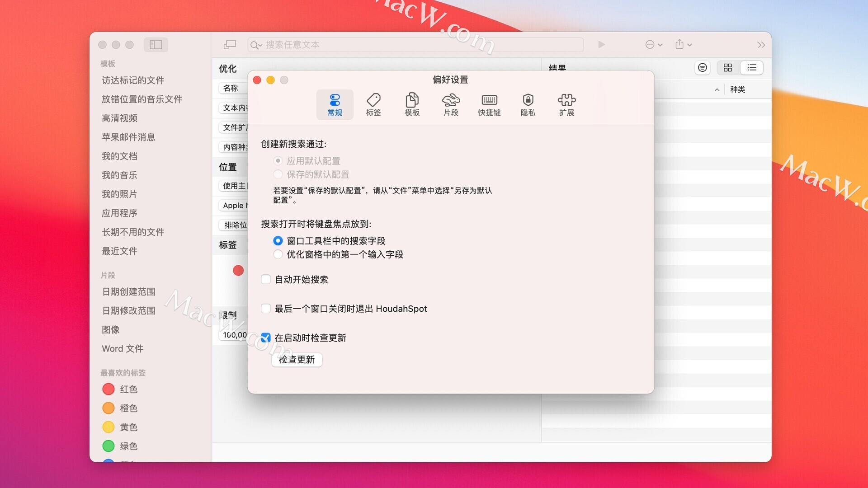
Task: Select 应用程序 template
Action: [x=119, y=213]
